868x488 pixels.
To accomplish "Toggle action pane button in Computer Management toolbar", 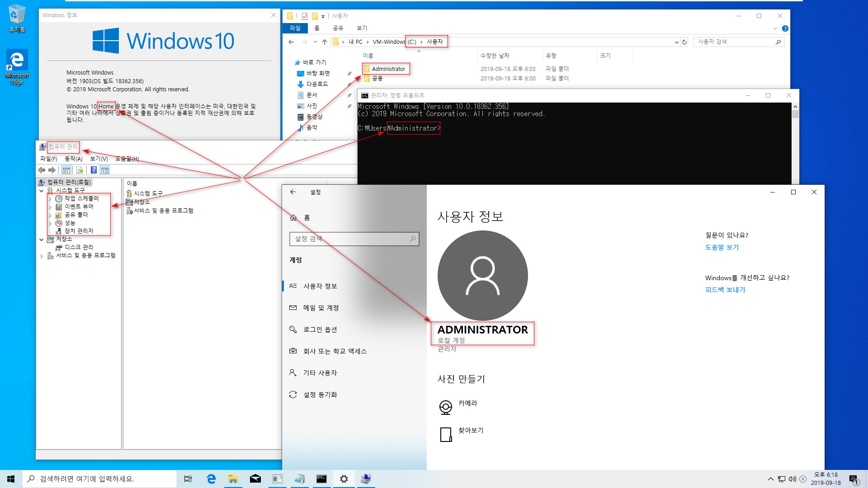I will coord(105,170).
